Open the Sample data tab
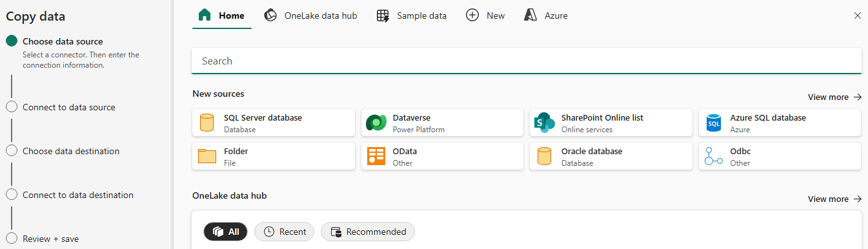This screenshot has height=249, width=868. coord(411,15)
